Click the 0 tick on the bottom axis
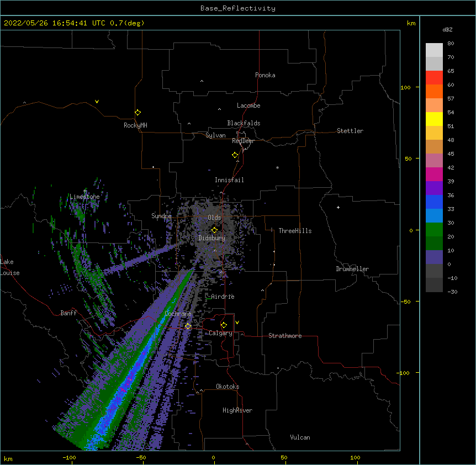The image size is (476, 465). [x=213, y=457]
